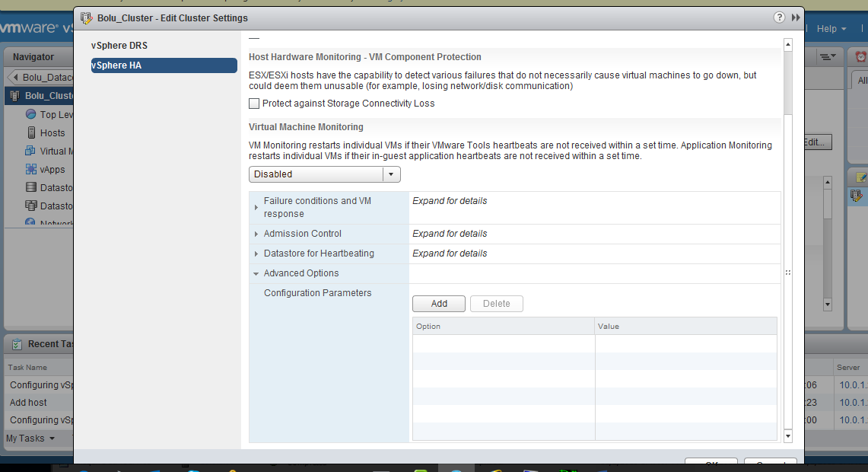868x472 pixels.
Task: Open Virtual Machines icon in Navigator
Action: (x=31, y=151)
